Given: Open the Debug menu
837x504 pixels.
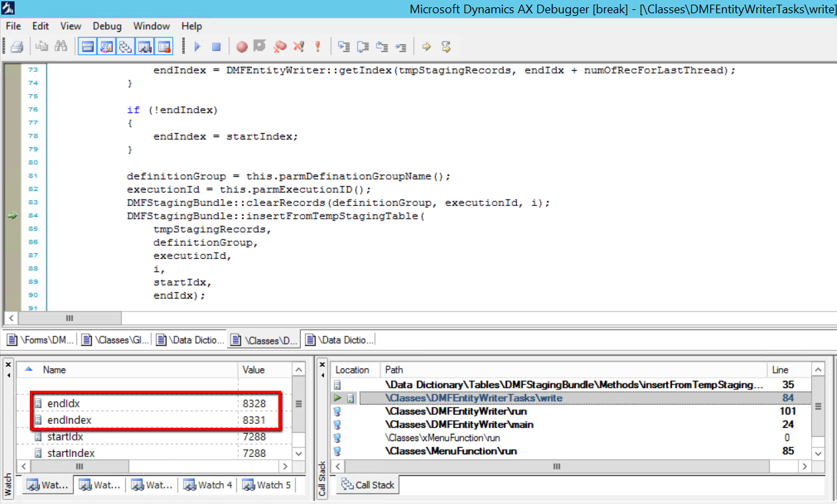Looking at the screenshot, I should pos(107,26).
